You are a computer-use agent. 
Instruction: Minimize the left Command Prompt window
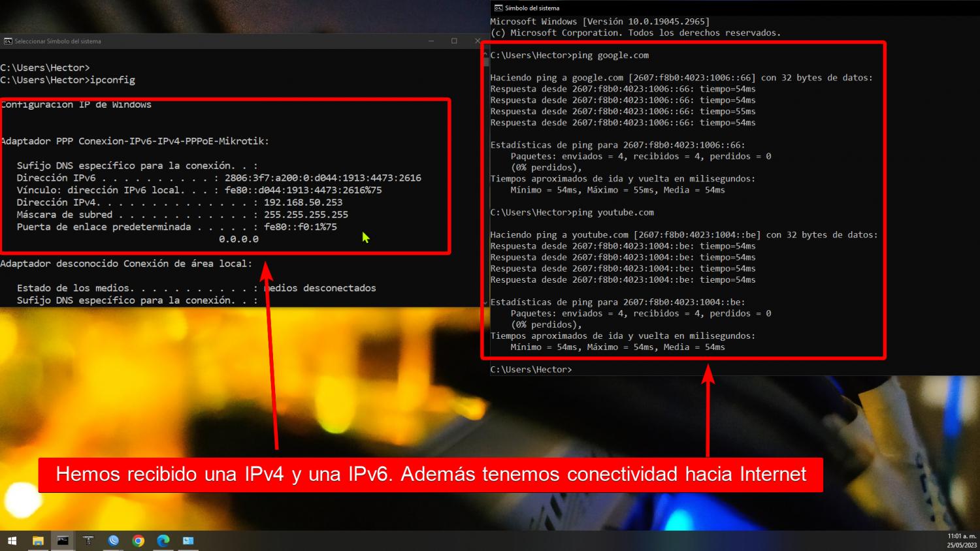[431, 41]
